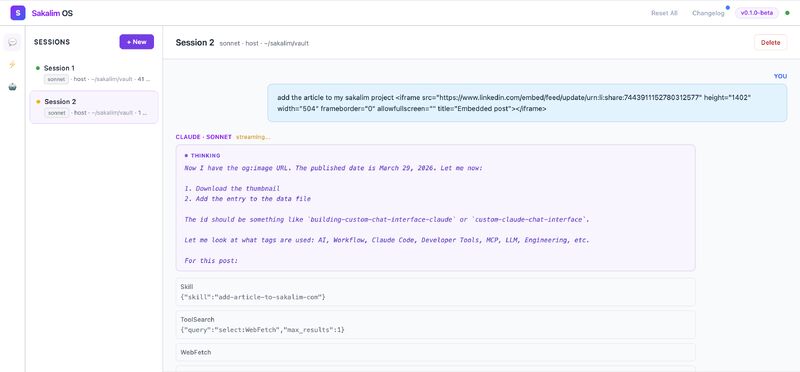
Task: Select Session 1 in sessions list
Action: [94, 73]
